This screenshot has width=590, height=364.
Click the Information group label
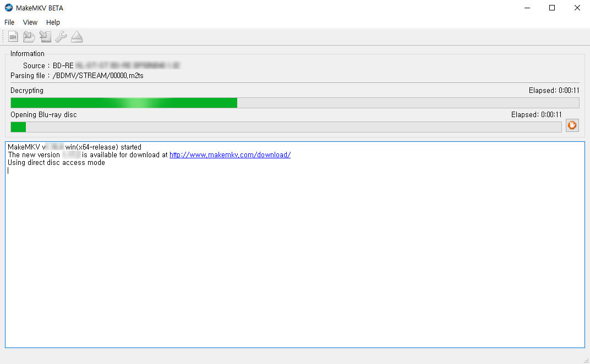(28, 53)
